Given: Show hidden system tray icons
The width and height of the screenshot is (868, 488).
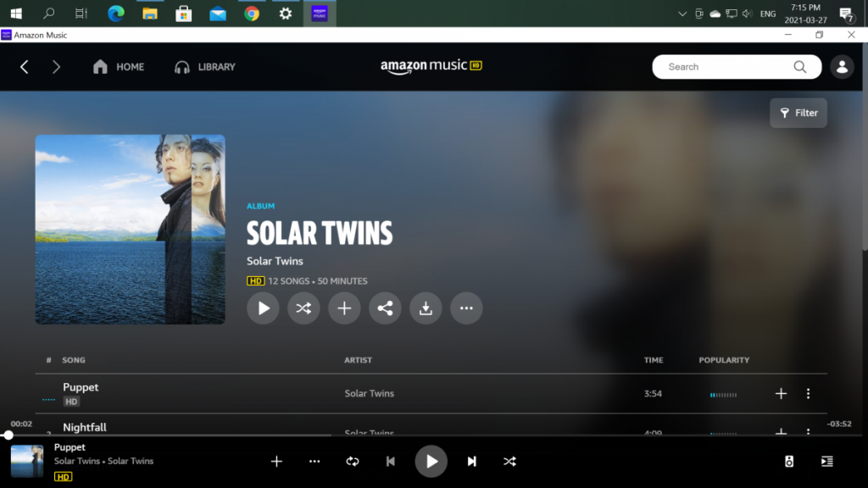Looking at the screenshot, I should click(x=682, y=14).
